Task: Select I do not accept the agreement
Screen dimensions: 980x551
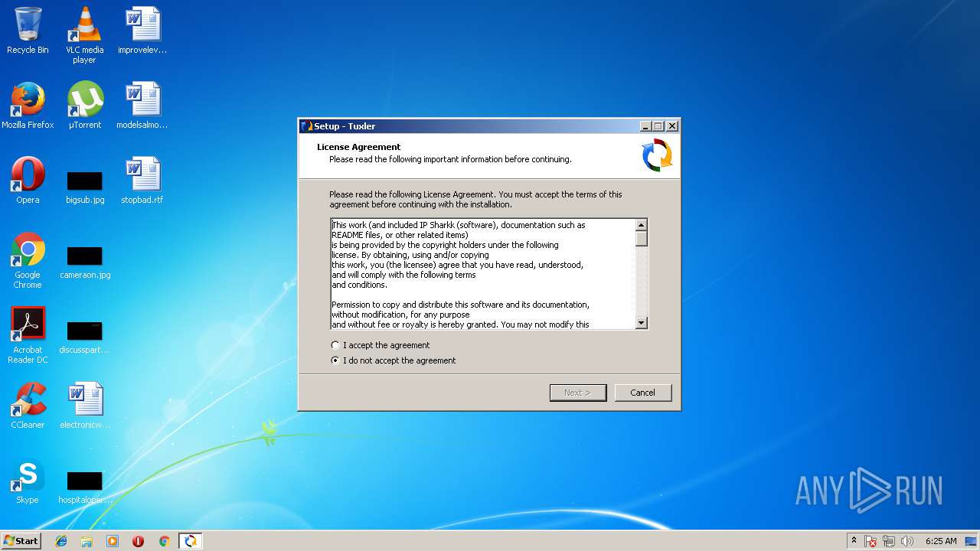Action: click(x=394, y=360)
